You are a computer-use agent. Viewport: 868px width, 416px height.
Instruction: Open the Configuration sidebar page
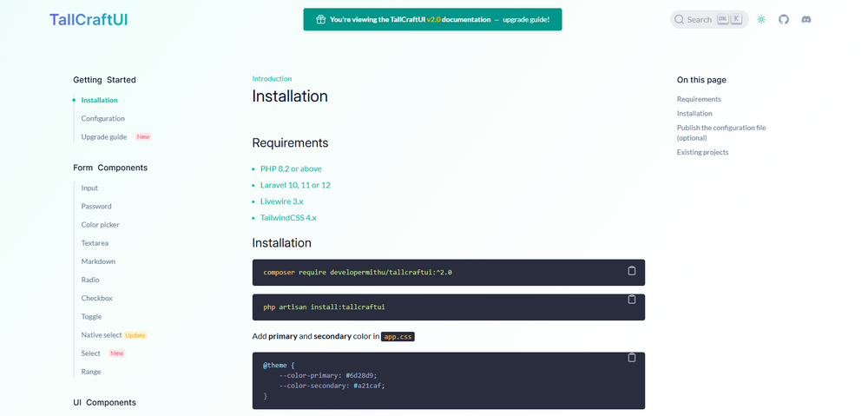coord(103,118)
